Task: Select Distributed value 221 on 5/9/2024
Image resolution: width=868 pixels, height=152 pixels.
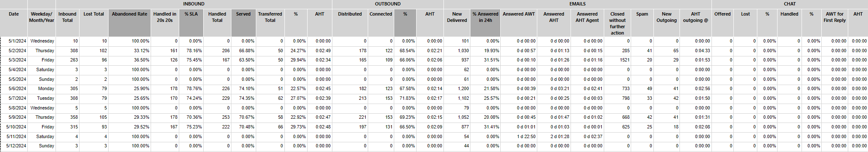Action: [x=350, y=117]
